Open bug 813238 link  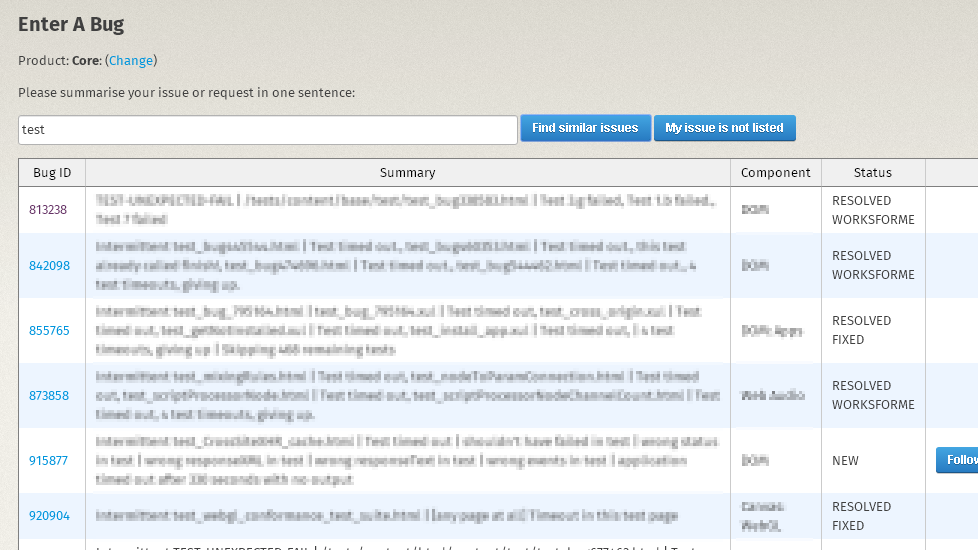48,210
